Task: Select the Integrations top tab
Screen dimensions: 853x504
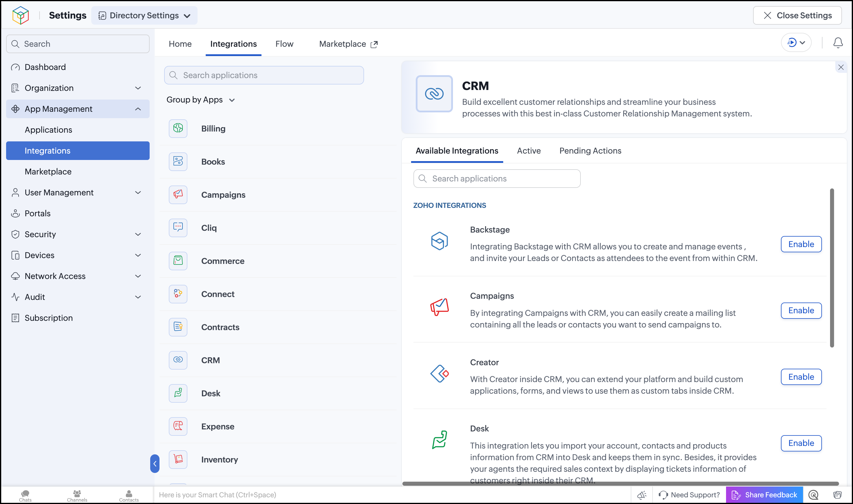Action: [234, 44]
